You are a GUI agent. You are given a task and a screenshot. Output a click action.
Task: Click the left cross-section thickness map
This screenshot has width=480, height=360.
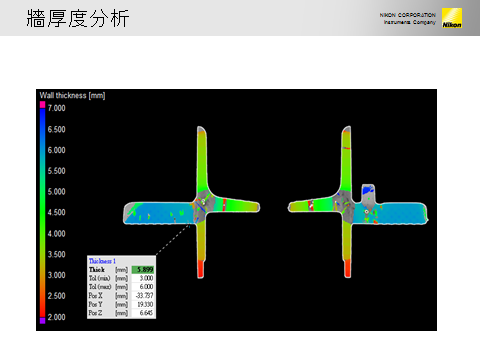click(x=192, y=202)
